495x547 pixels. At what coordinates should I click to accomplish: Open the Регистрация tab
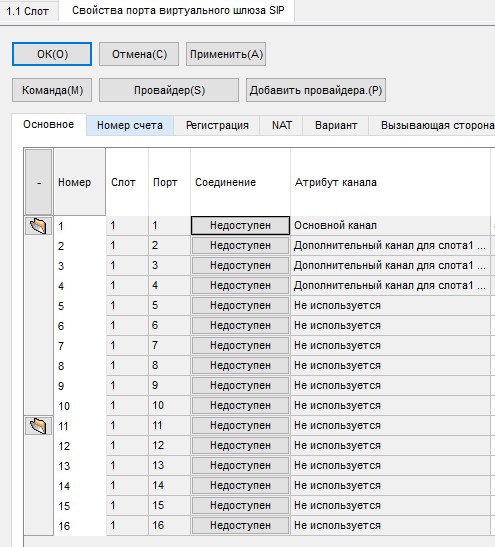217,125
